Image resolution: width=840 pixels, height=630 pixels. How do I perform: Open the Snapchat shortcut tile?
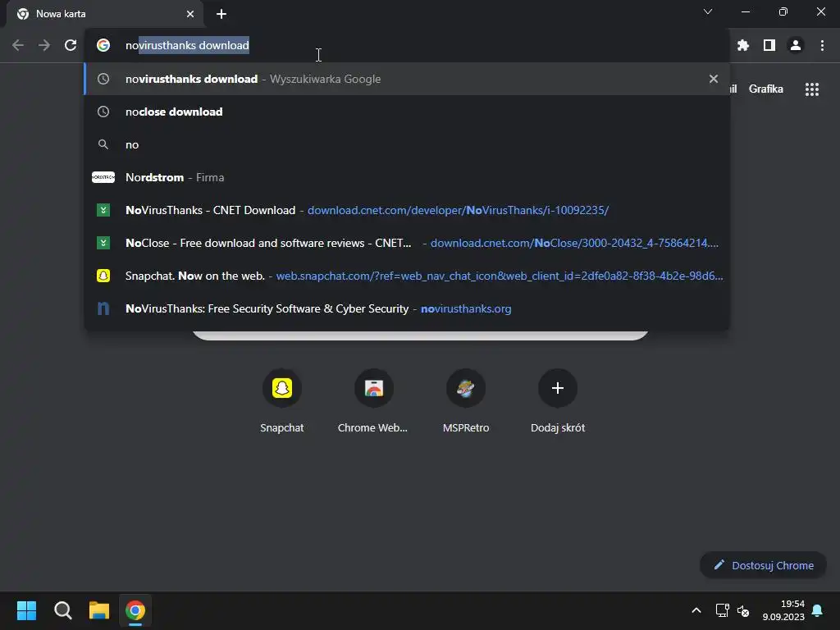[x=282, y=400]
